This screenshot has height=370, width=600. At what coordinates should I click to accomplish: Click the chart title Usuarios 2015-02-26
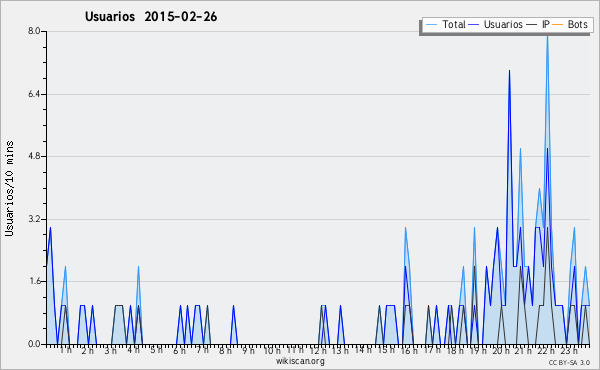[x=151, y=16]
